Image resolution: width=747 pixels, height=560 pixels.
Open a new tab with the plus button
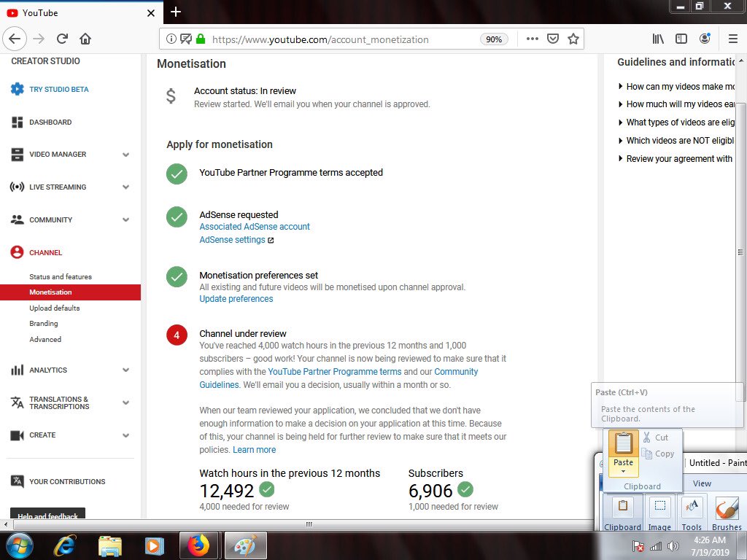(175, 12)
